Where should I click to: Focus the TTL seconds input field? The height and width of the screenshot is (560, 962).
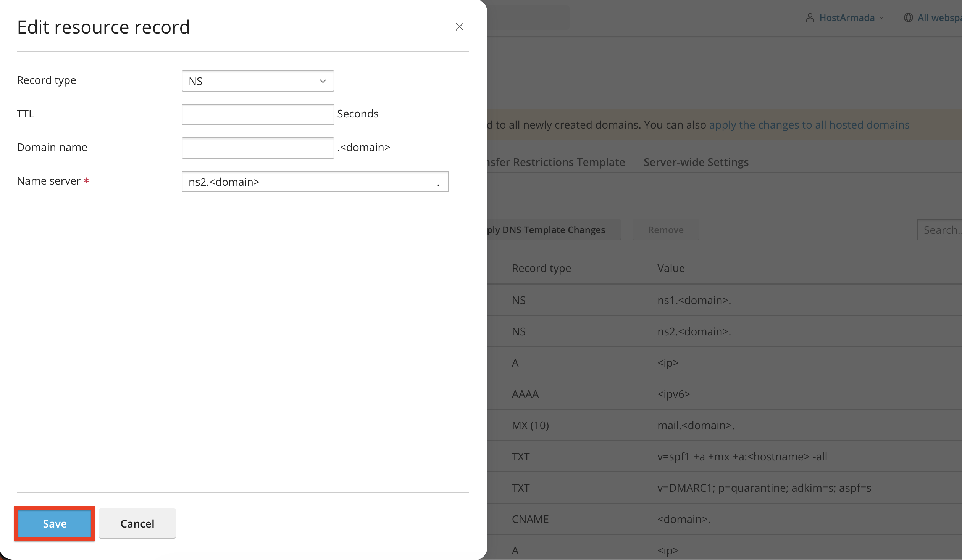258,114
